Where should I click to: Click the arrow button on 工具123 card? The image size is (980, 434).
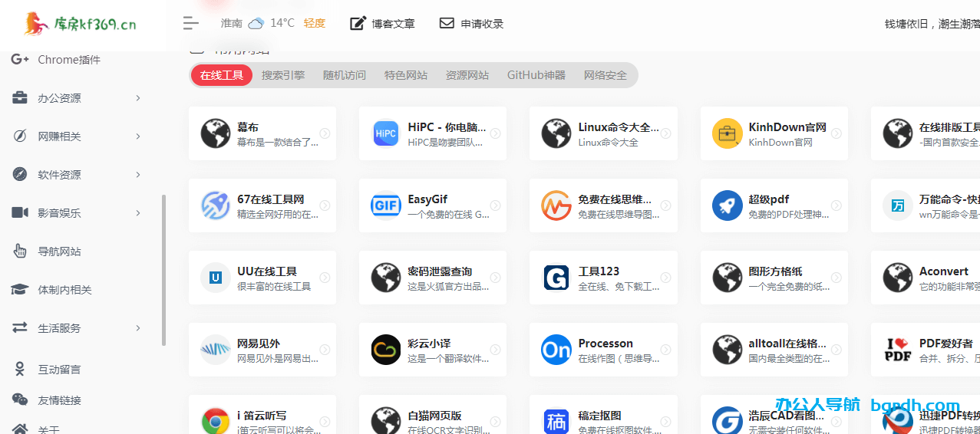pyautogui.click(x=665, y=278)
